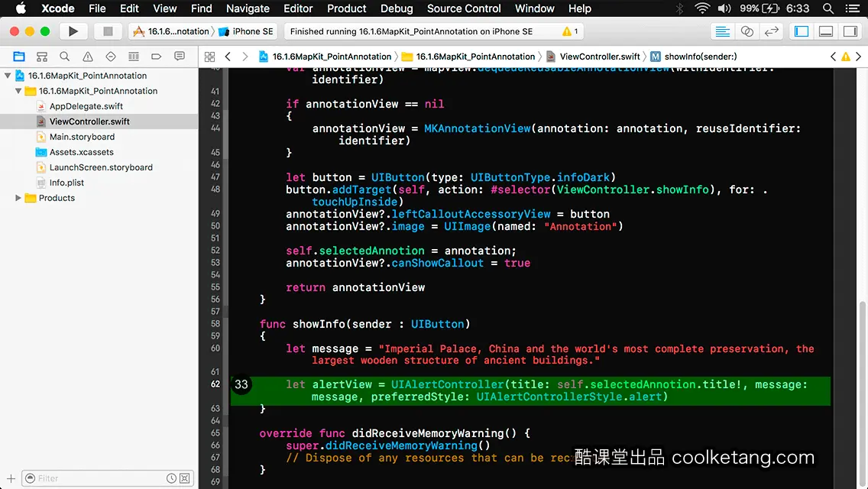Open Assets.xcassets
868x489 pixels.
click(81, 152)
